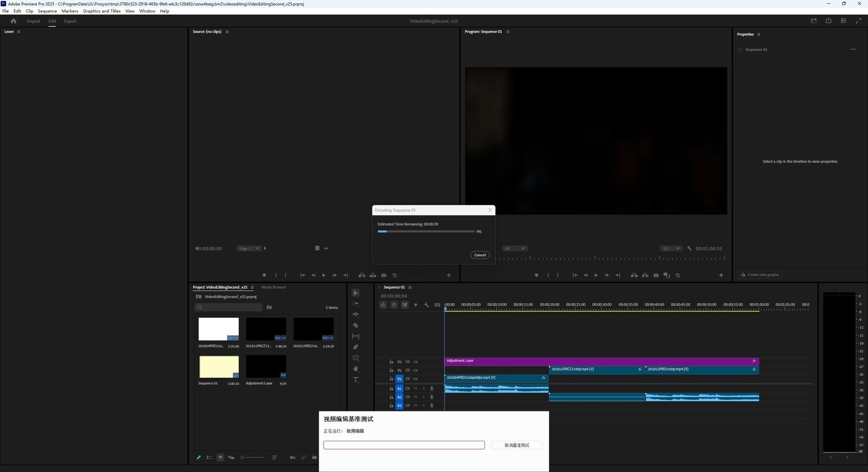Open the Page 1 dropdown in Source monitor
This screenshot has width=868, height=472.
pos(249,249)
